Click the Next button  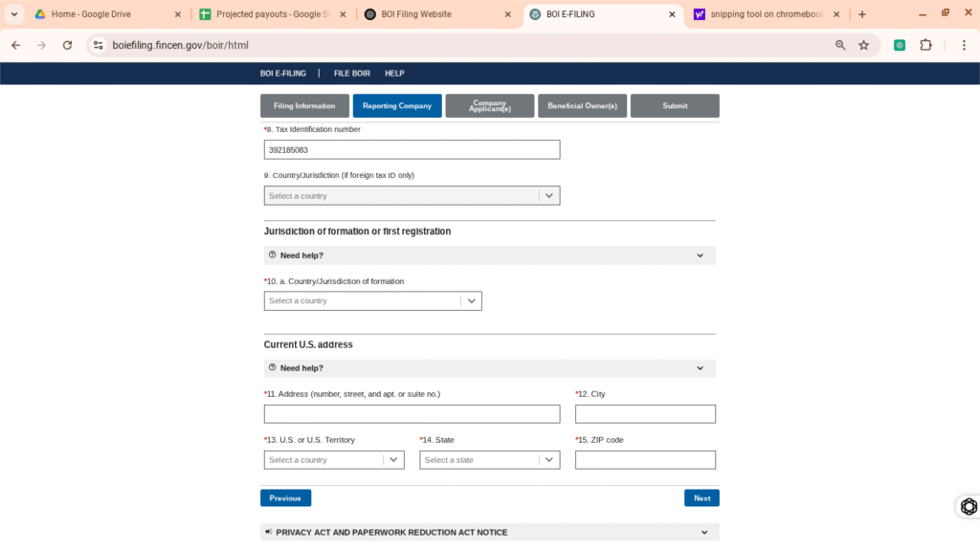tap(702, 498)
